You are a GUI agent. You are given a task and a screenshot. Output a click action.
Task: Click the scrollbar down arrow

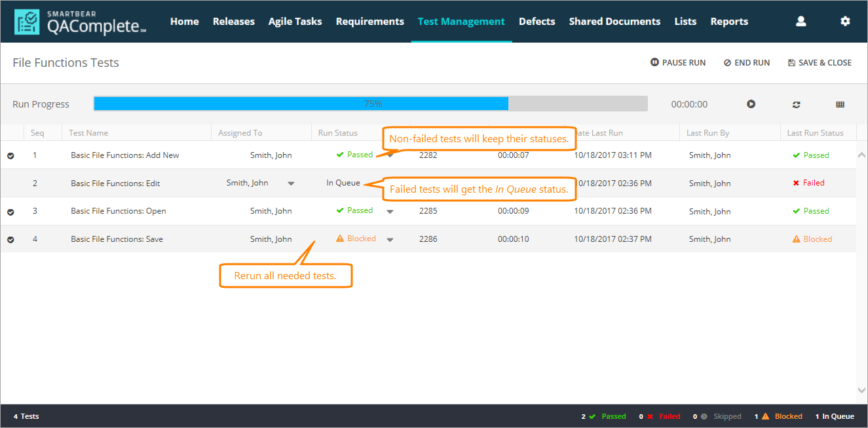[861, 390]
